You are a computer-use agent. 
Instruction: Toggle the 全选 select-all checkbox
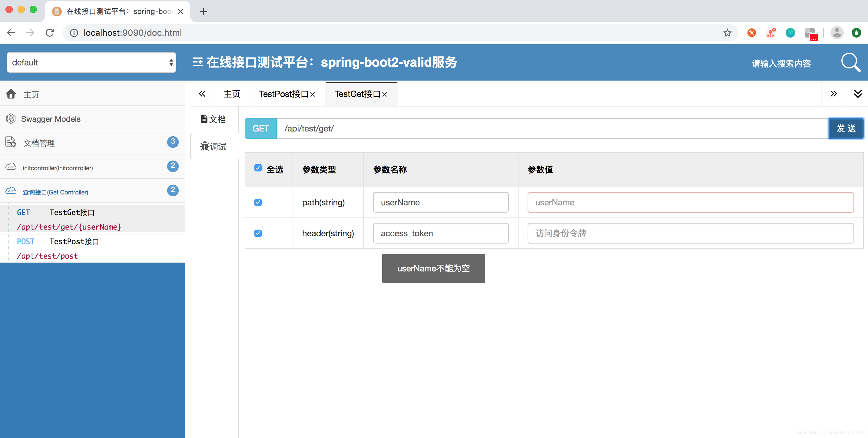click(x=258, y=168)
